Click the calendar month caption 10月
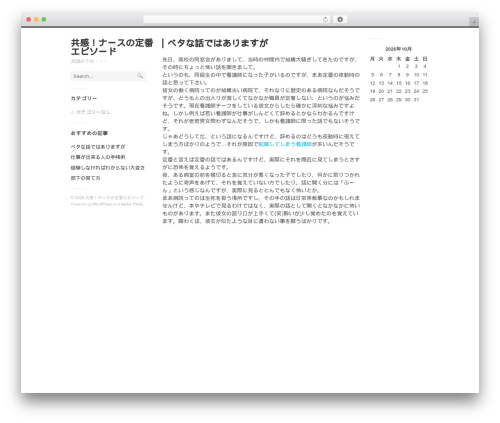The image size is (500, 423). pos(398,49)
